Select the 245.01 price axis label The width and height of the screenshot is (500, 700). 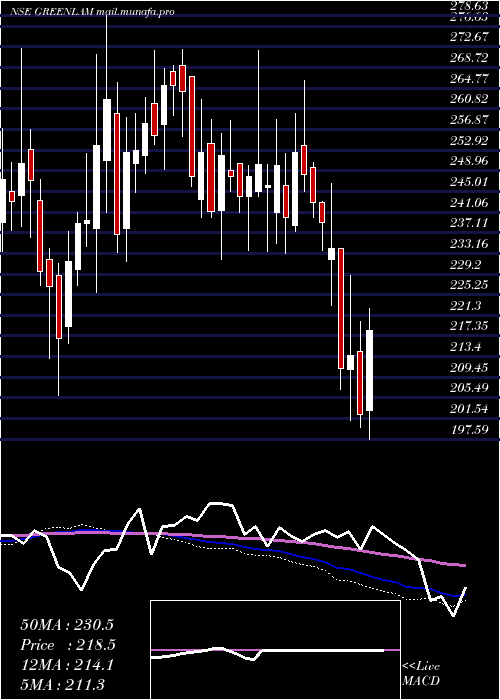click(470, 182)
